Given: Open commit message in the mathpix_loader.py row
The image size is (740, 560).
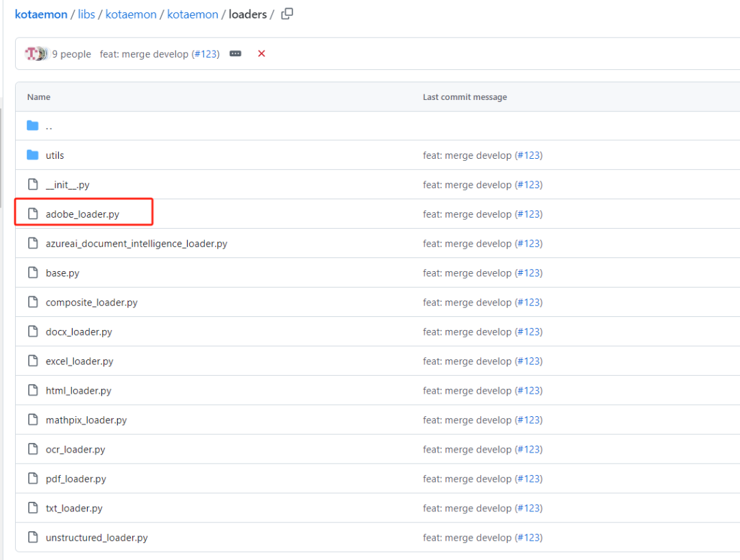Looking at the screenshot, I should (x=467, y=420).
